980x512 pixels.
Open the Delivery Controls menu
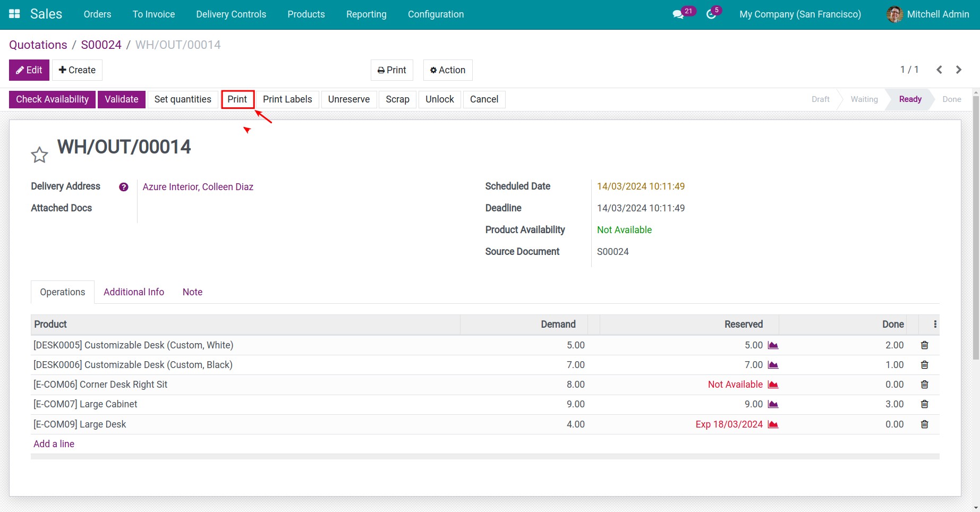231,14
